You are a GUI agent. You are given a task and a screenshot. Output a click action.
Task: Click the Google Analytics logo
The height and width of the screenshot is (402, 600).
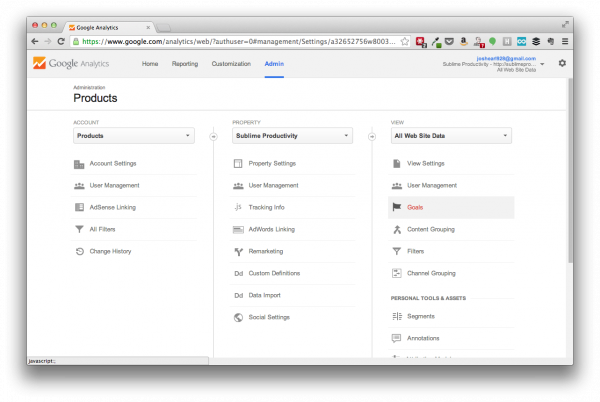pyautogui.click(x=71, y=63)
